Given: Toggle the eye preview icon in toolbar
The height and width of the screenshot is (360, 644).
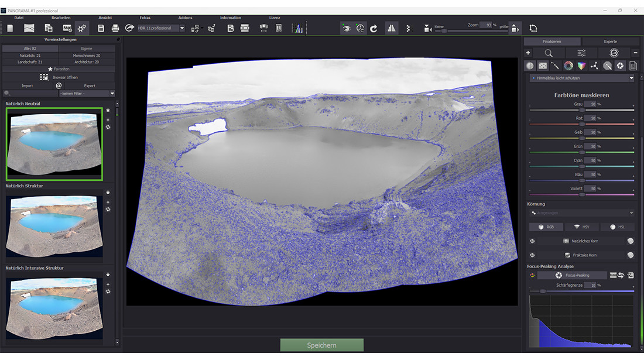Looking at the screenshot, I should pyautogui.click(x=347, y=28).
